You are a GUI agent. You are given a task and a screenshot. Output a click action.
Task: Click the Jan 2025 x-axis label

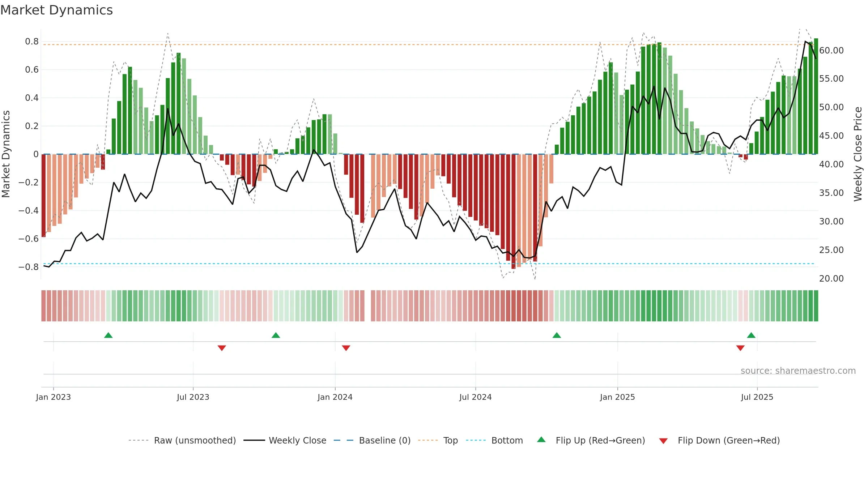[x=618, y=397]
